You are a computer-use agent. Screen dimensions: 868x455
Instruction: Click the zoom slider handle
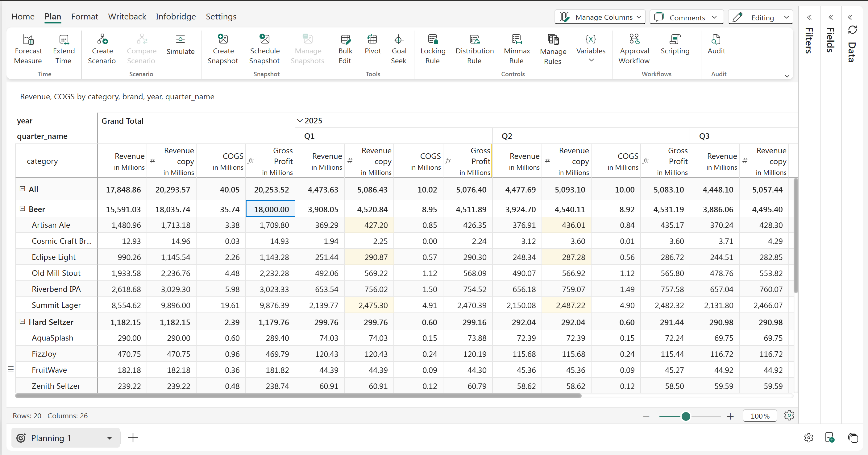pyautogui.click(x=686, y=417)
